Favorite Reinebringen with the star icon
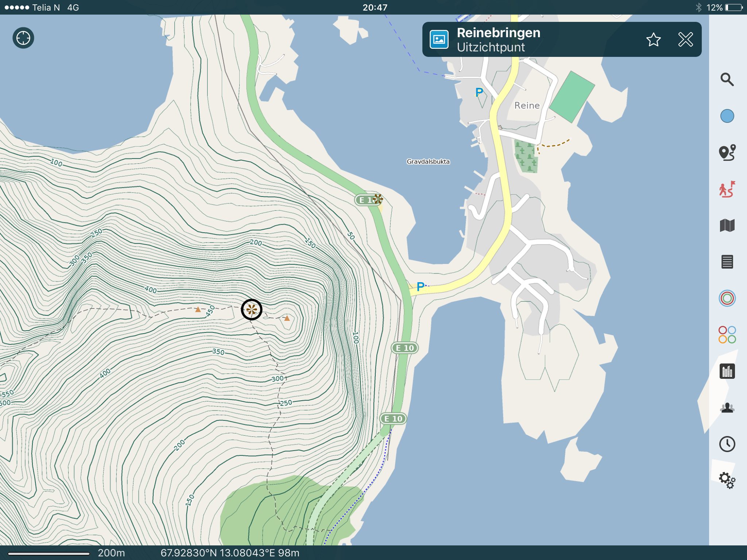Image resolution: width=747 pixels, height=560 pixels. point(653,39)
